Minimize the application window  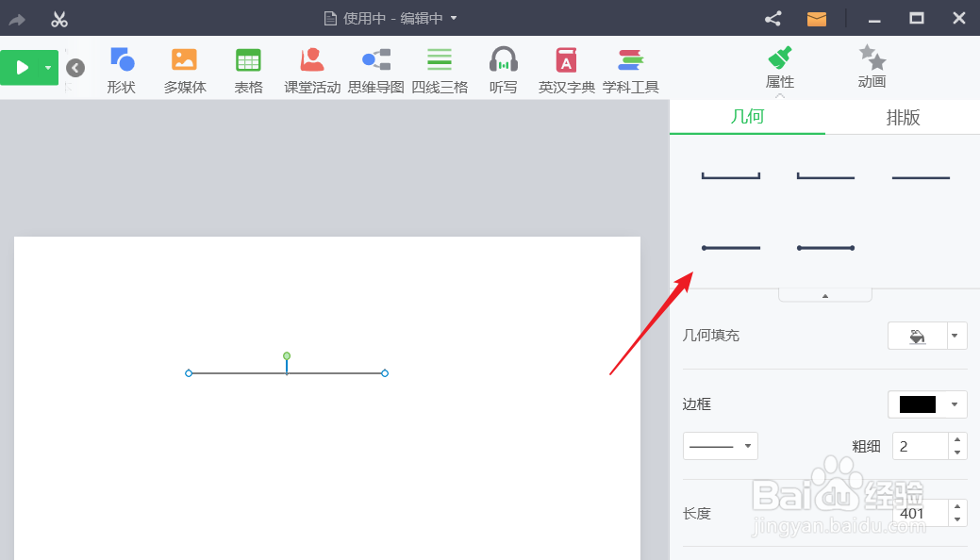874,20
